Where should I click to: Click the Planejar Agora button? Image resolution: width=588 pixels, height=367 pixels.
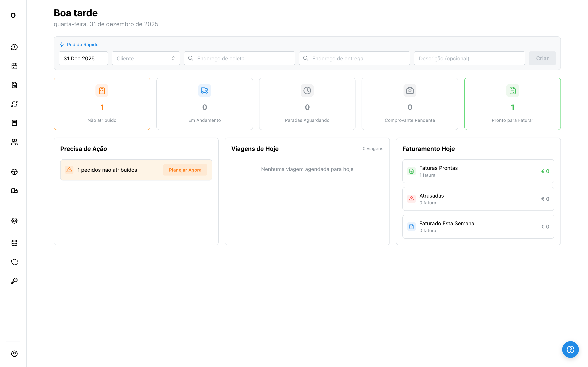point(185,170)
